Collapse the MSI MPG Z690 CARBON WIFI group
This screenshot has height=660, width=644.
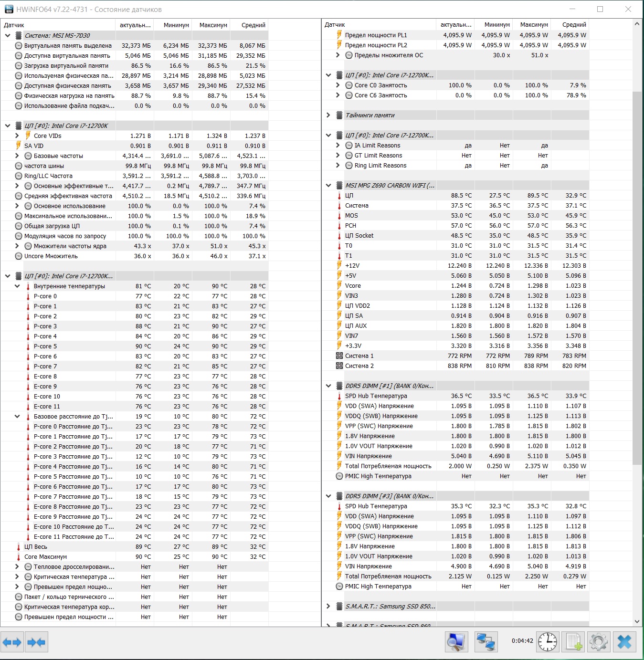coord(328,185)
